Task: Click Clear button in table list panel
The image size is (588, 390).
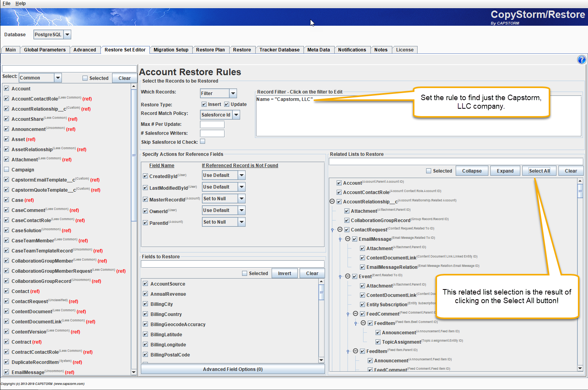Action: coord(125,78)
